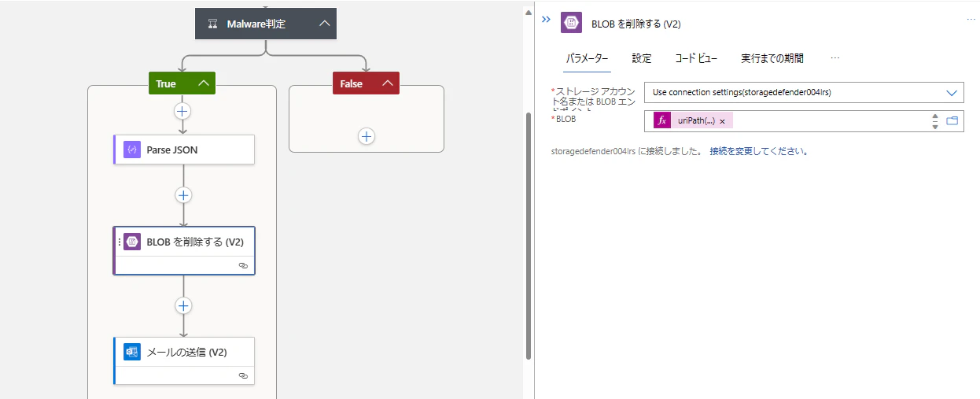Switch to the 設定 tab
980x399 pixels.
(x=642, y=58)
